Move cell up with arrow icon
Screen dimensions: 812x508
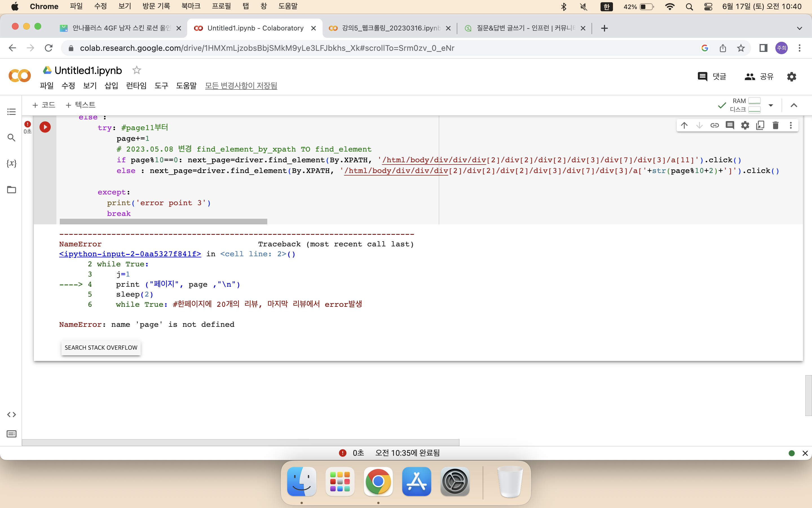click(x=684, y=125)
